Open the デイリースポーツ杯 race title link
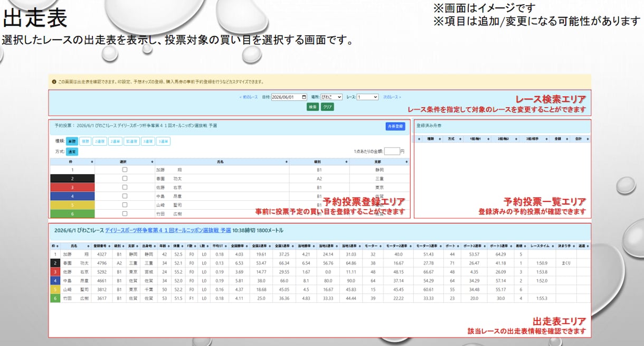 pyautogui.click(x=168, y=230)
